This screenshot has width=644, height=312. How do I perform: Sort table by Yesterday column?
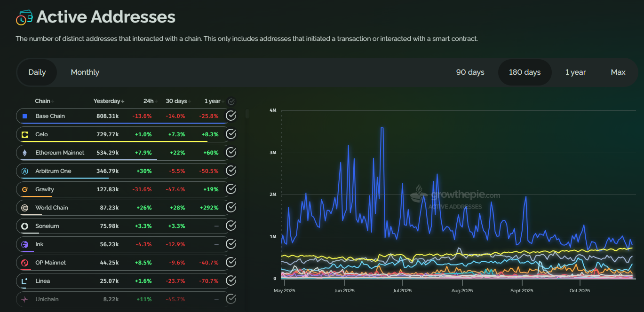[109, 101]
